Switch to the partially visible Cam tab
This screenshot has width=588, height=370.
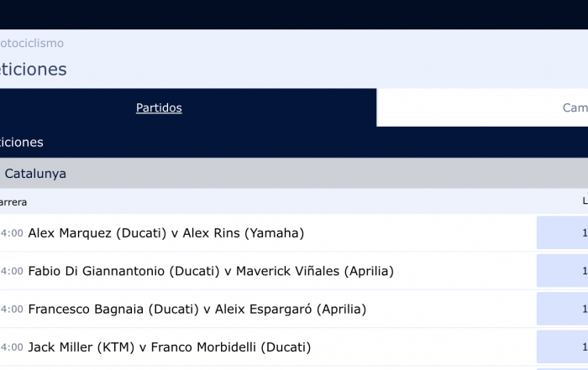[x=575, y=108]
